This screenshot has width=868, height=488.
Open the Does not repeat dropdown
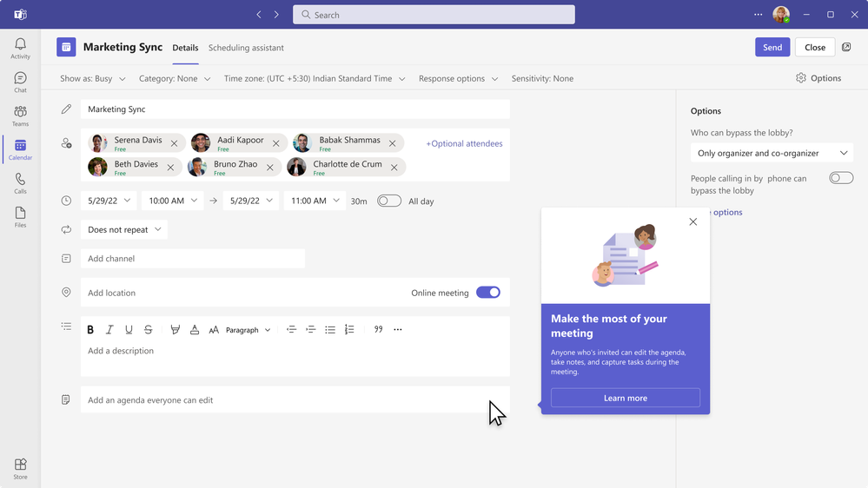click(124, 229)
